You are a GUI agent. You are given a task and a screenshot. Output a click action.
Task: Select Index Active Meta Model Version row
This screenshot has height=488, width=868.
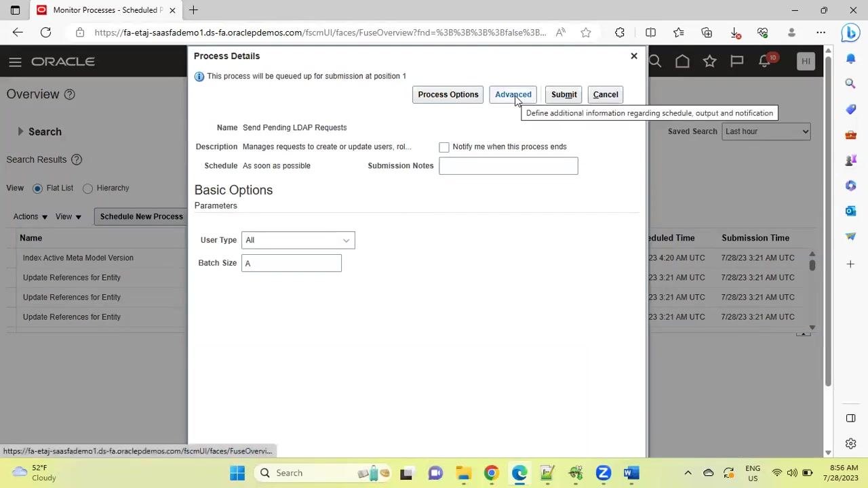[78, 258]
